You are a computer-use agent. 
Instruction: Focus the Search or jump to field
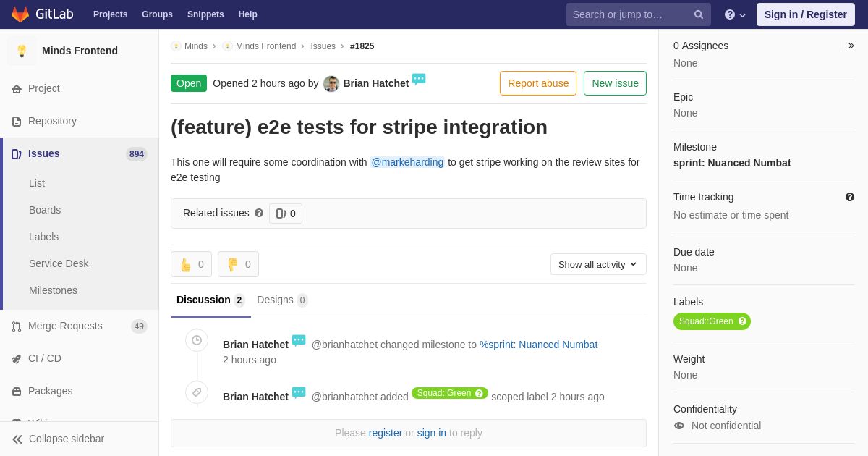pos(629,14)
